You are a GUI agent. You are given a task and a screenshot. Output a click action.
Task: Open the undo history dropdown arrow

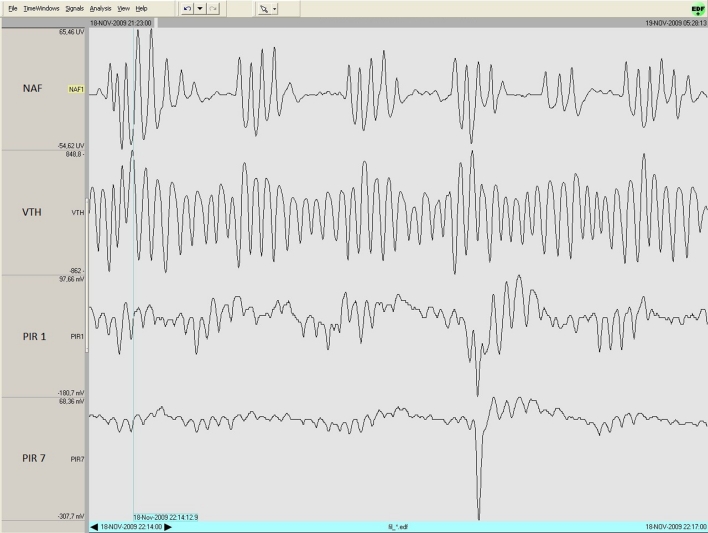click(x=200, y=8)
